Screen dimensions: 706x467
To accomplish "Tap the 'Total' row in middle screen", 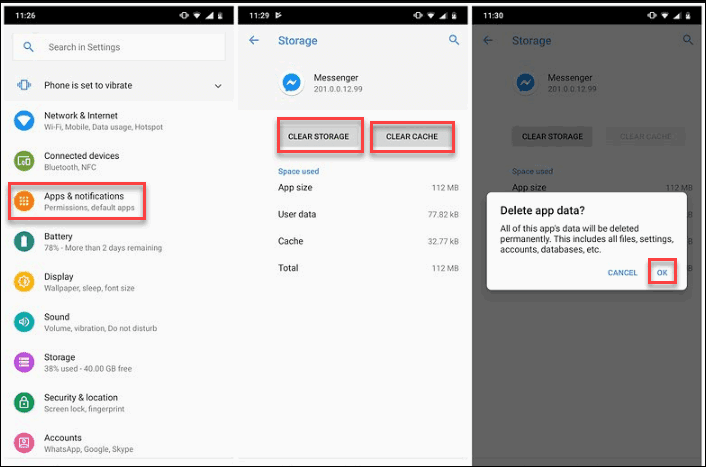I will click(368, 268).
